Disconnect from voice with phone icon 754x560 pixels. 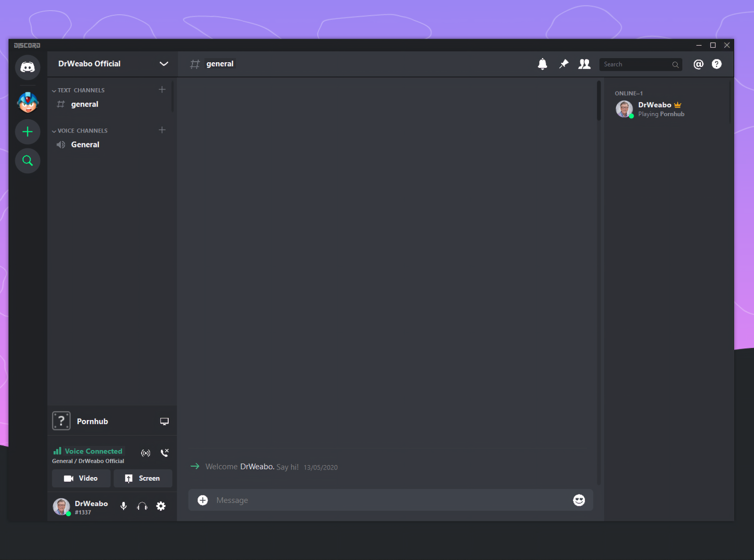tap(164, 453)
